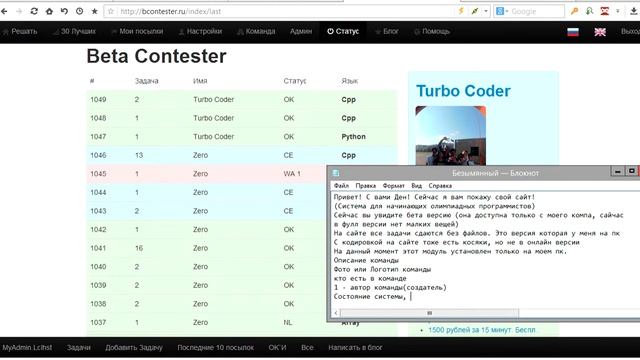This screenshot has height=360, width=640.
Task: Click the Turbo Coder team title
Action: click(x=463, y=91)
